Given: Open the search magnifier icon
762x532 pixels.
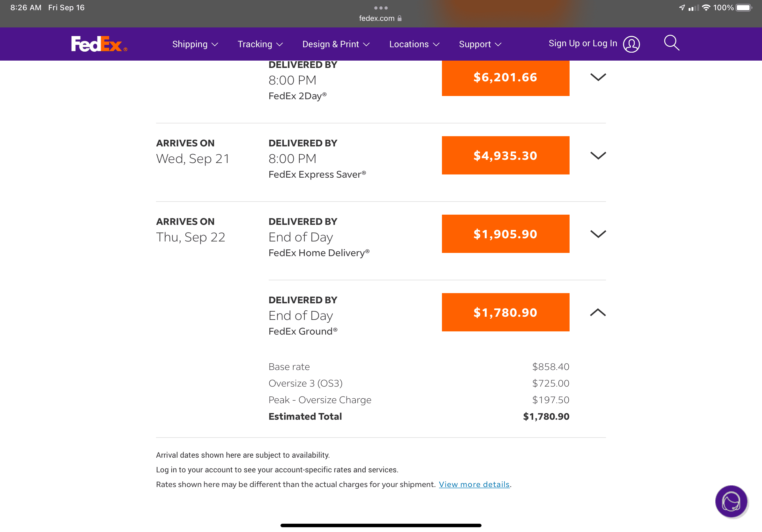Looking at the screenshot, I should [x=671, y=43].
